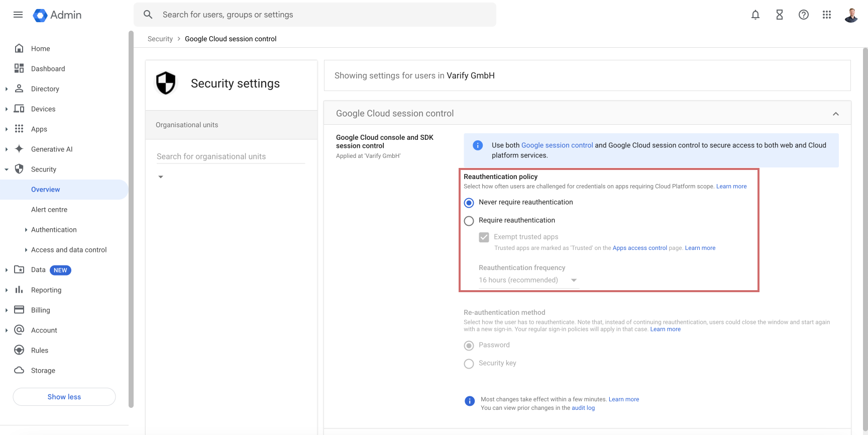Open Apps access control link
This screenshot has width=868, height=435.
[x=639, y=248]
